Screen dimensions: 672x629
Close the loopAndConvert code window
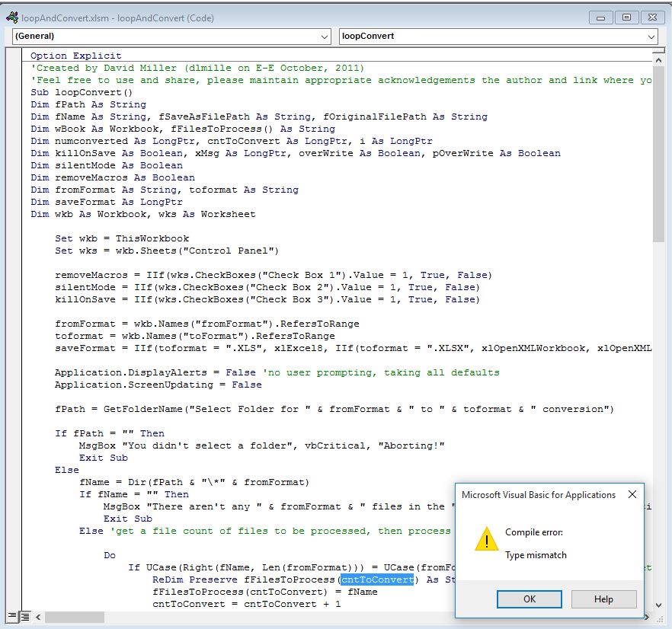652,18
